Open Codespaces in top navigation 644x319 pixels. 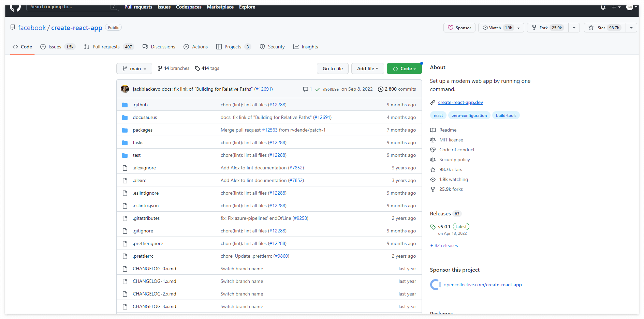(x=189, y=7)
